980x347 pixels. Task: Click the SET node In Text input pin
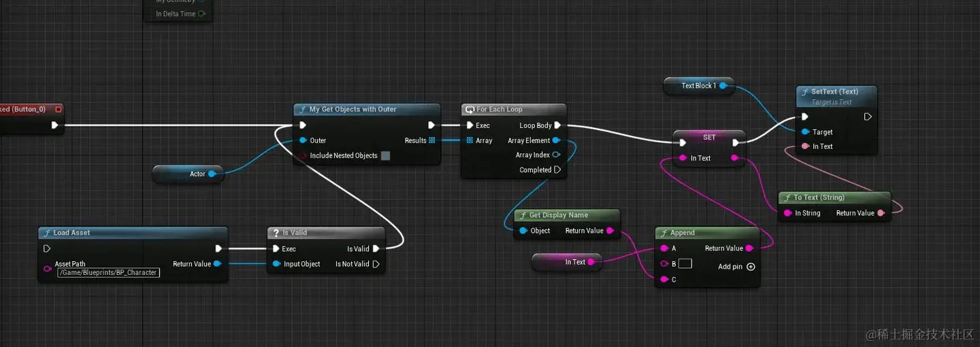(683, 158)
